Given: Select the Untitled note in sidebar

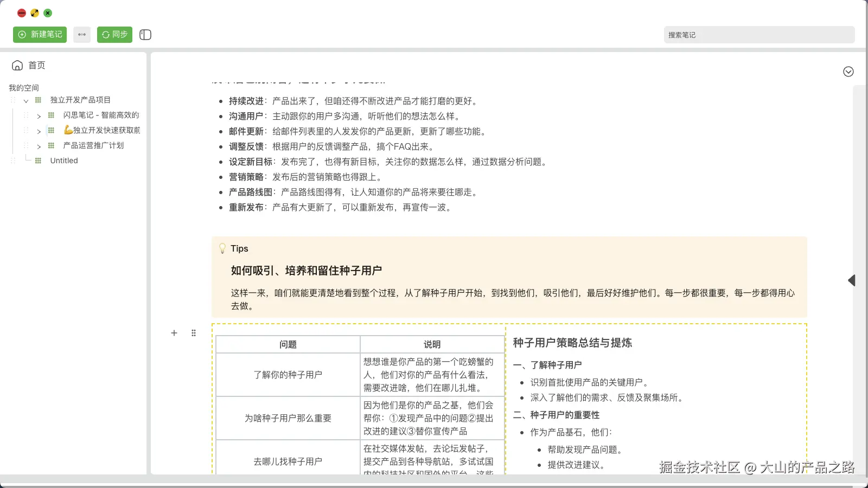Looking at the screenshot, I should (x=64, y=160).
